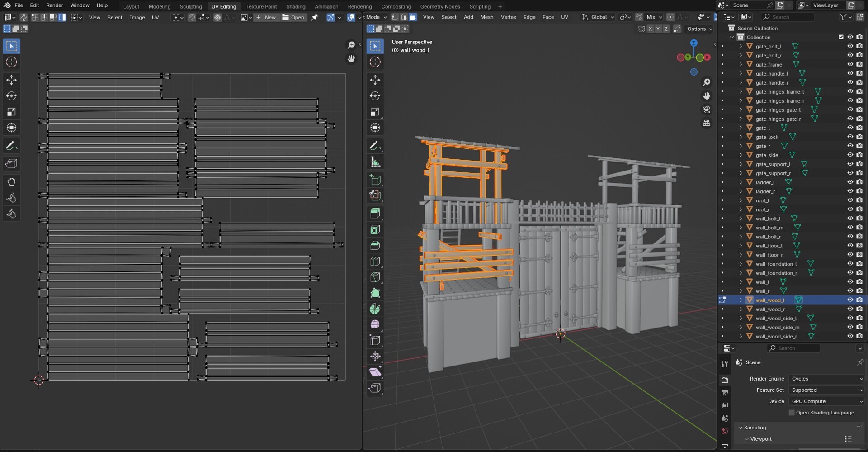Screen dimensions: 868x452
Task: Open Global transform orientation dropdown
Action: tap(598, 17)
